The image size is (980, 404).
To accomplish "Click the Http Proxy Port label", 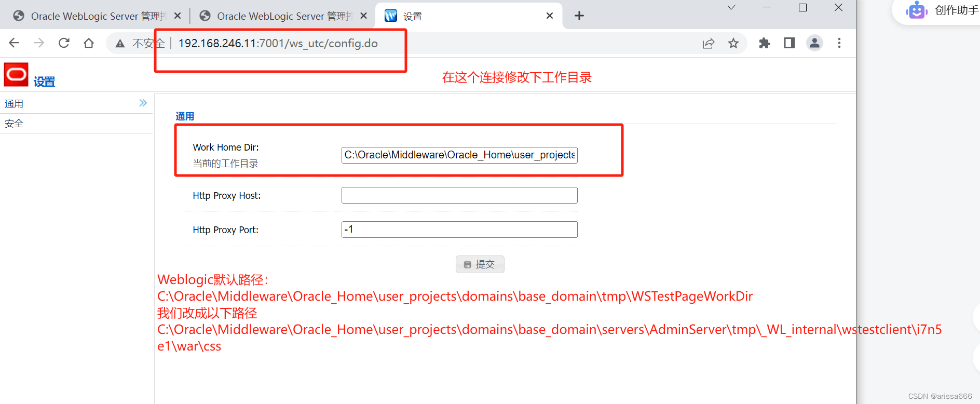I will click(x=226, y=230).
